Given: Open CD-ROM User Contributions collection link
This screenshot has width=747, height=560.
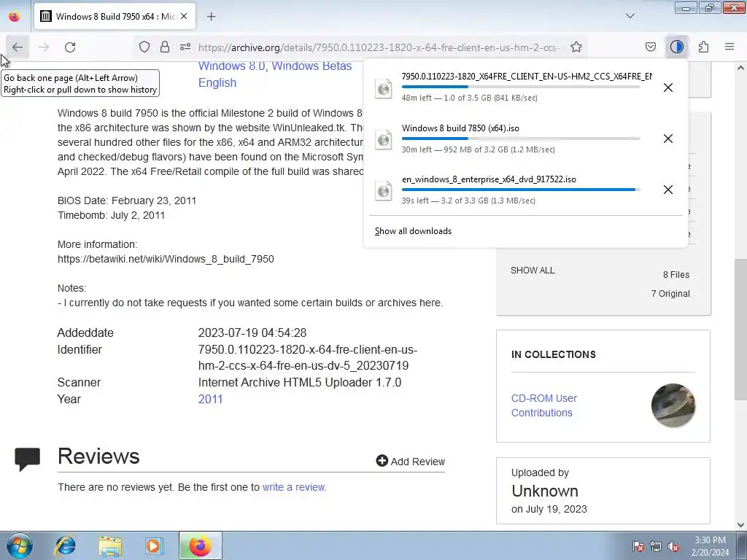Looking at the screenshot, I should point(544,405).
